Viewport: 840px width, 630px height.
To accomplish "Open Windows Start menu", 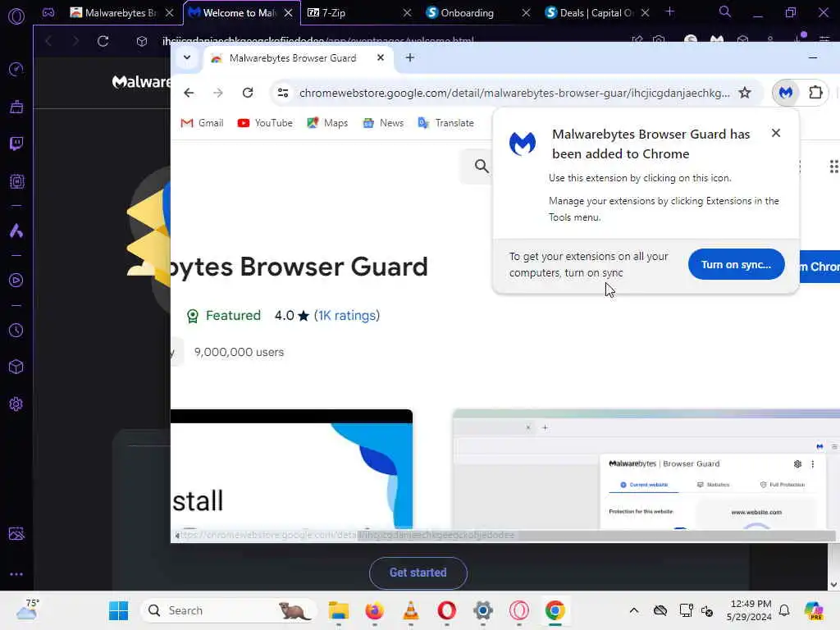I will coord(118,610).
